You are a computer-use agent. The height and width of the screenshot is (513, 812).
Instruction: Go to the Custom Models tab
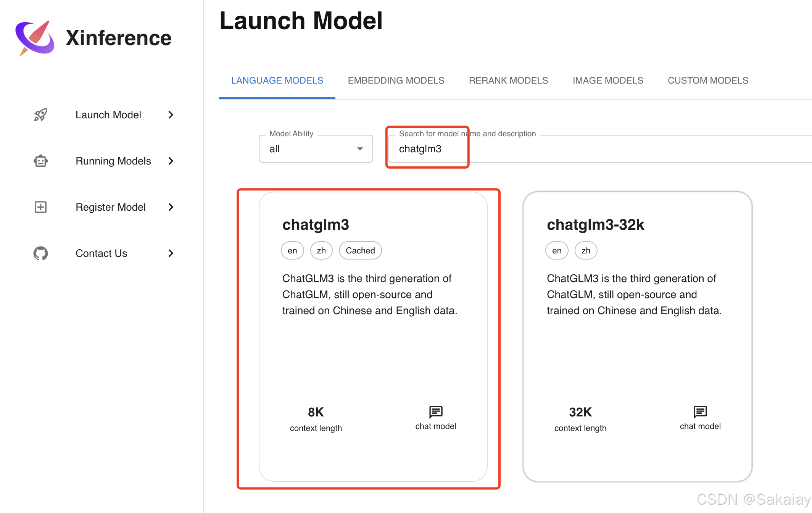tap(708, 81)
